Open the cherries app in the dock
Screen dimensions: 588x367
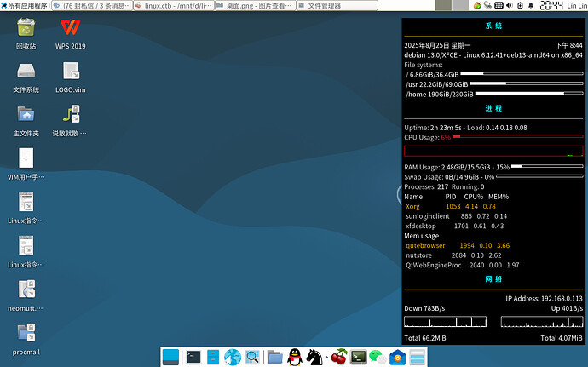pyautogui.click(x=340, y=358)
